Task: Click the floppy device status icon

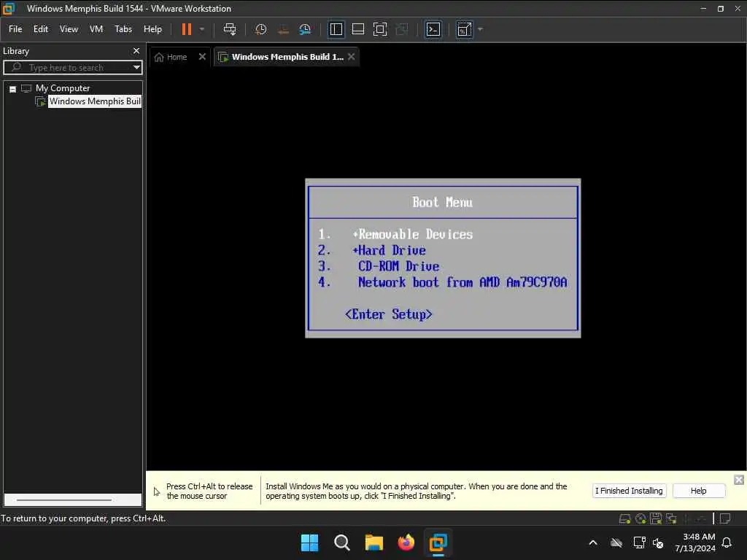Action: (x=656, y=518)
